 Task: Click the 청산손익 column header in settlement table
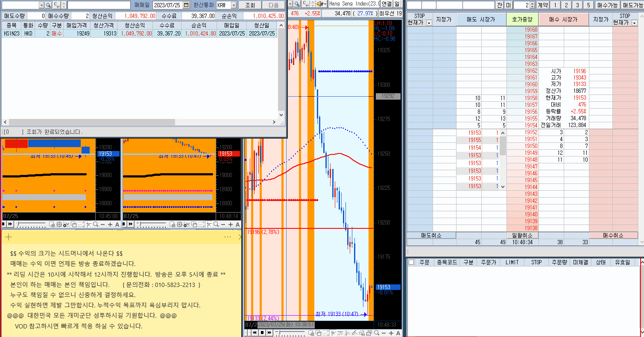134,25
